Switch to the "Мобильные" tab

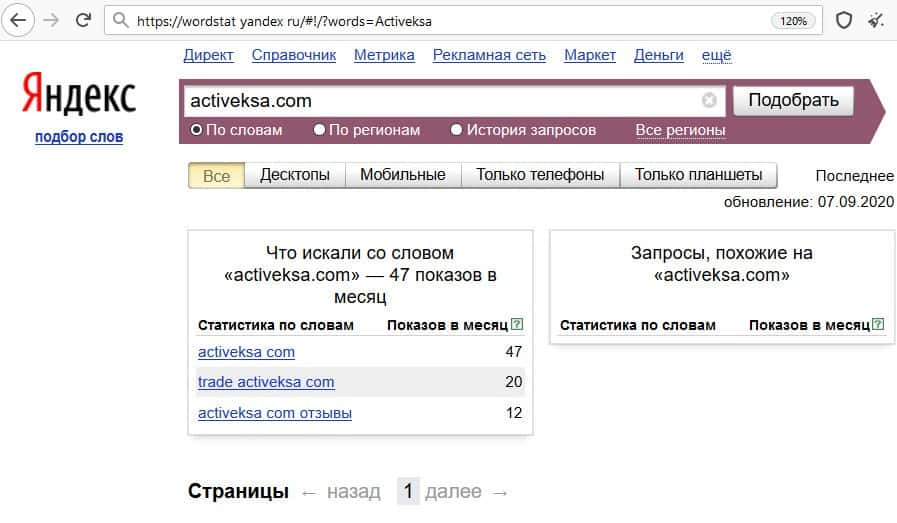pos(402,175)
